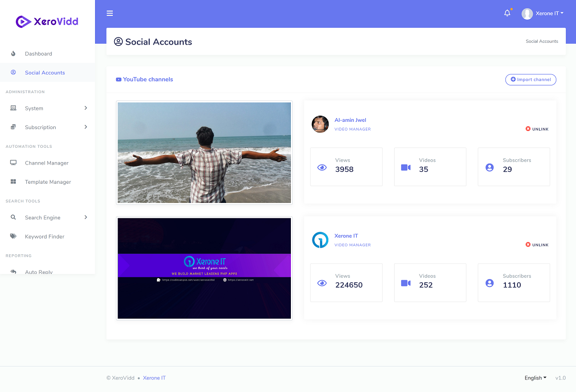The width and height of the screenshot is (576, 392).
Task: Click the Xerone IT footer link
Action: pos(154,378)
